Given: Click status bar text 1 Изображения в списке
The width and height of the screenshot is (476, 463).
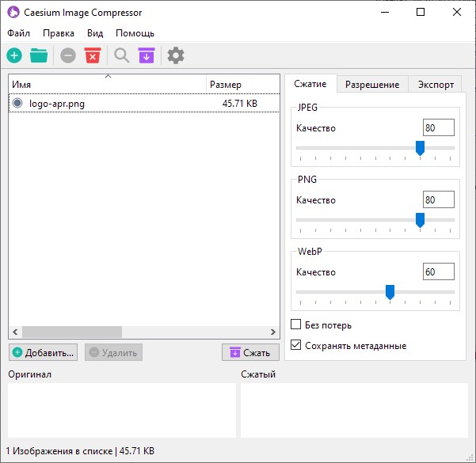Looking at the screenshot, I should click(59, 451).
